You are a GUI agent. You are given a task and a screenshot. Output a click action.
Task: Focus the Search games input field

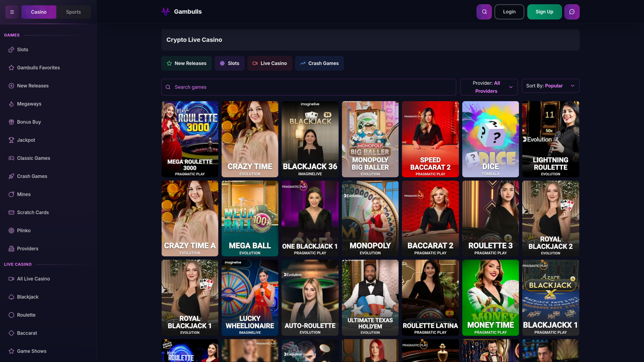point(309,87)
